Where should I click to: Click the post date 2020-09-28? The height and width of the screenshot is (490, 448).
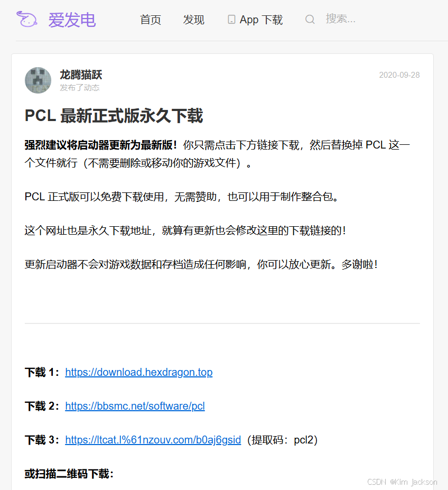(399, 75)
